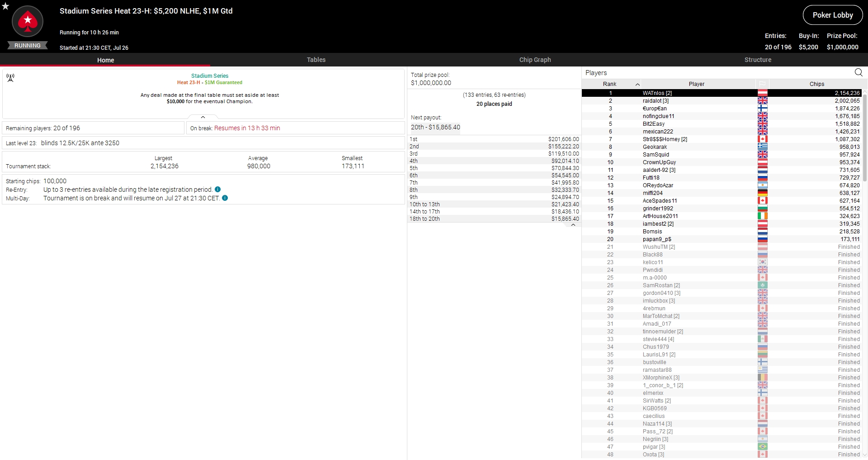Click the flag icon beside pvigar
The image size is (868, 460).
click(762, 447)
